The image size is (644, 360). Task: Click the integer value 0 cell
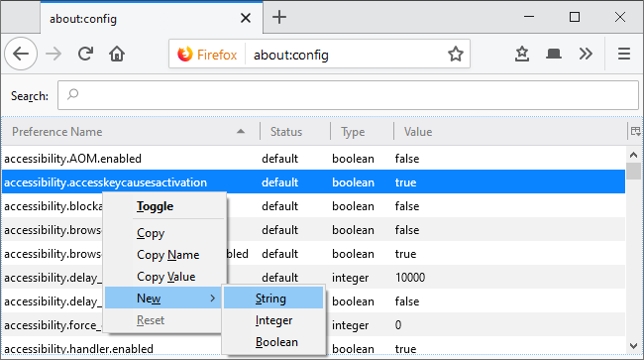point(398,325)
